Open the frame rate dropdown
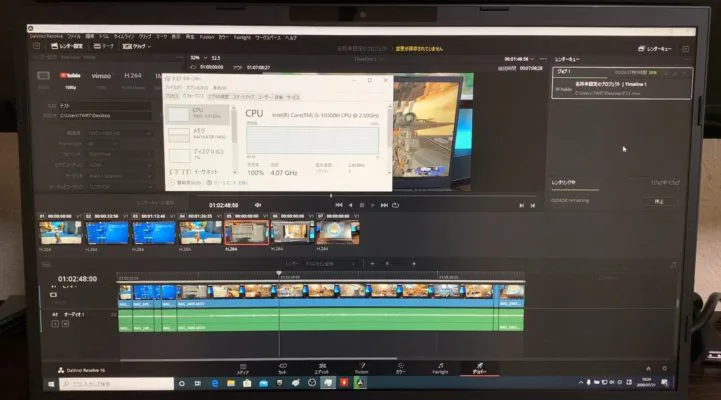 coord(102,143)
